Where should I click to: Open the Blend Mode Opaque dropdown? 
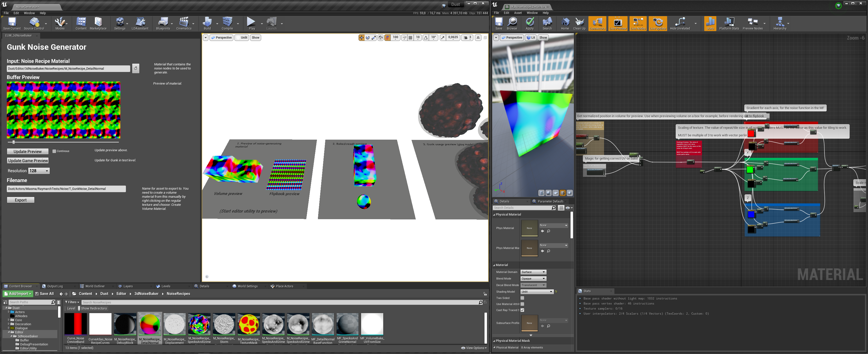[533, 279]
